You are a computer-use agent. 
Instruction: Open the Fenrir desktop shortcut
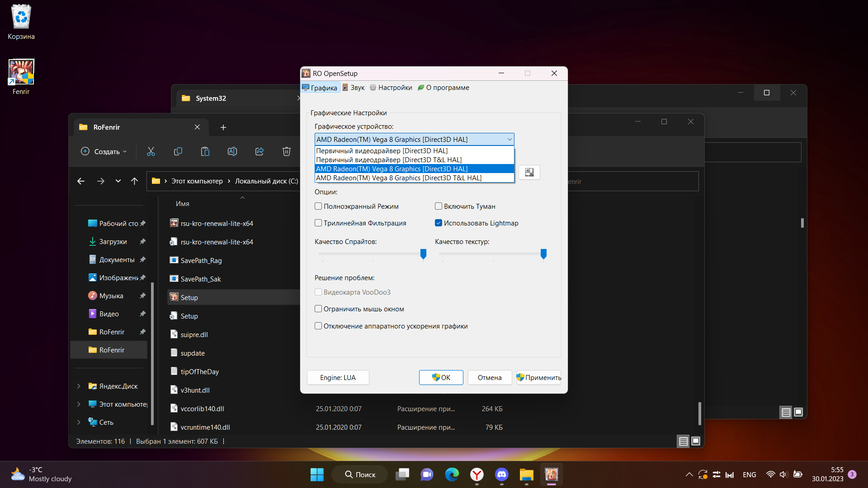(x=21, y=77)
